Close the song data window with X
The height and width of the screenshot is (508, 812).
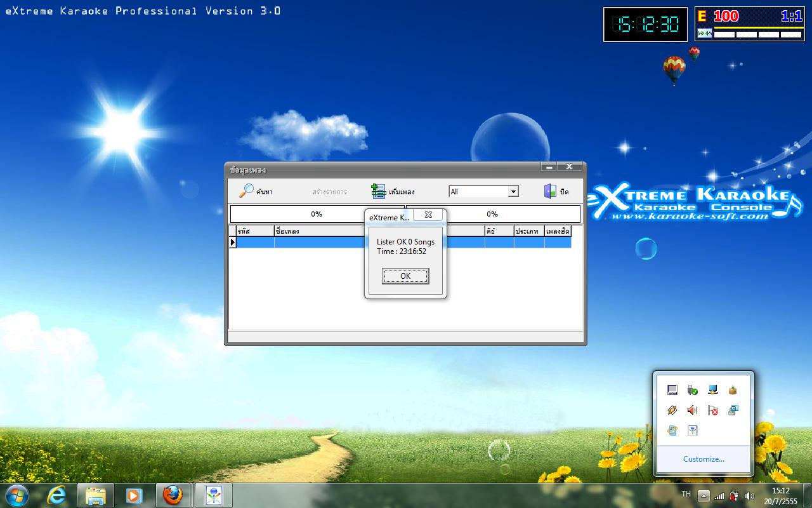[x=569, y=166]
